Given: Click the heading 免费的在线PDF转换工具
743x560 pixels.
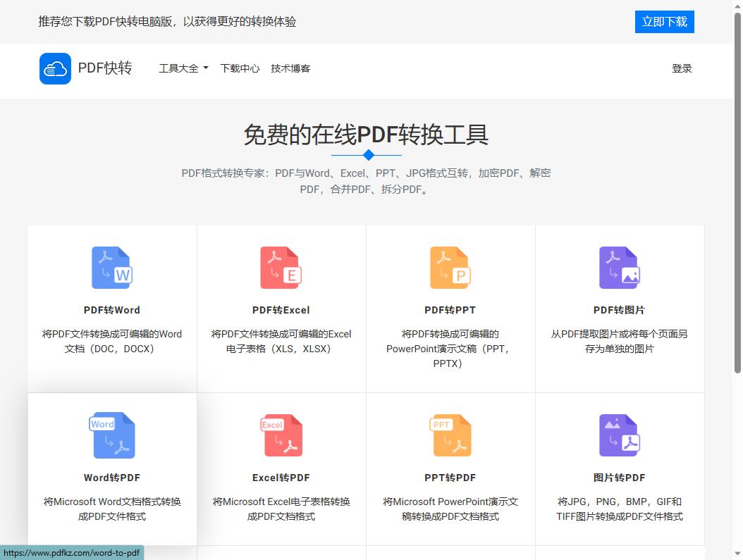Looking at the screenshot, I should click(x=366, y=135).
